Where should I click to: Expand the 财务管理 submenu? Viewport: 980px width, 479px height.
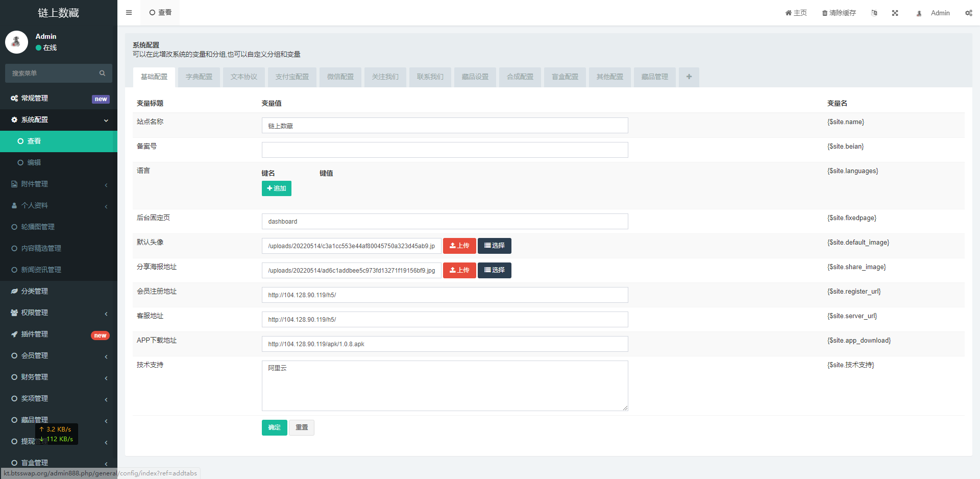[34, 377]
